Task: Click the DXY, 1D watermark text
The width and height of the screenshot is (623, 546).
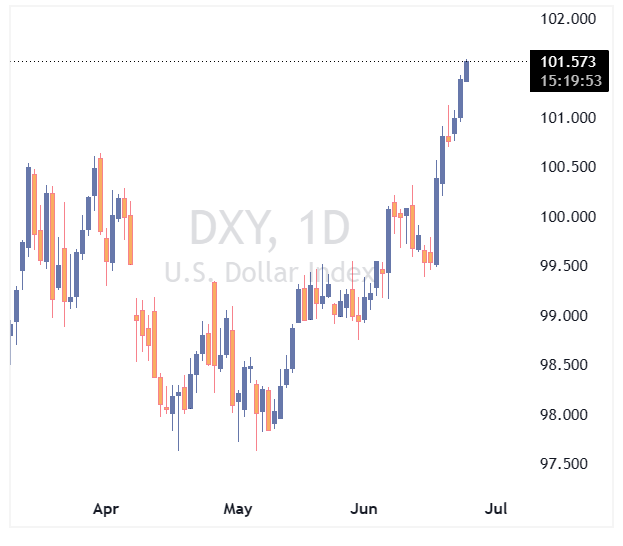Action: [270, 228]
